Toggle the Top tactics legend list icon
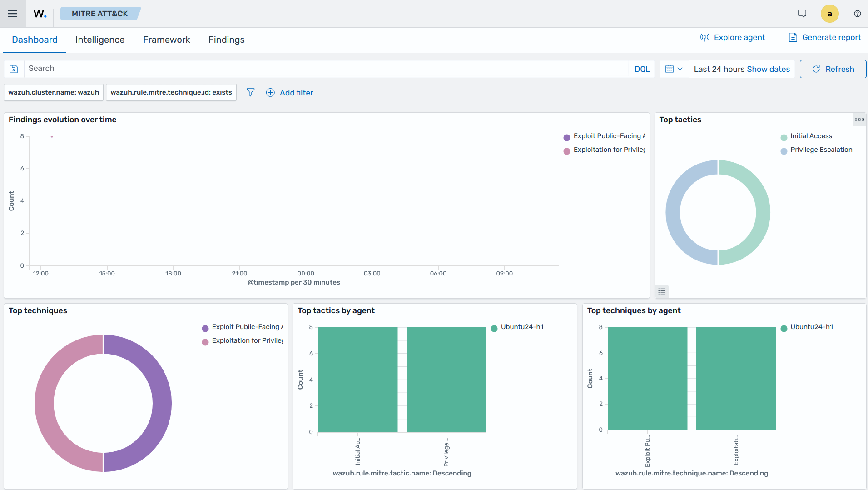This screenshot has width=868, height=490. (x=662, y=291)
